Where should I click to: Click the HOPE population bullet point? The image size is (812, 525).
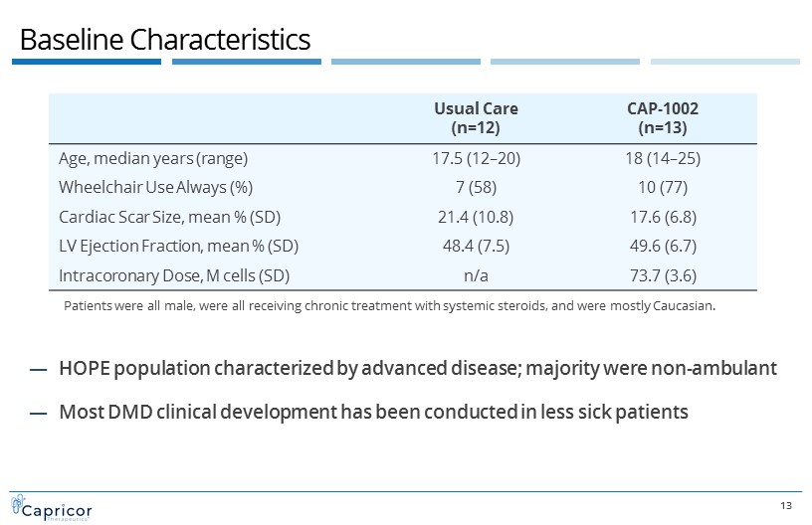tap(417, 369)
